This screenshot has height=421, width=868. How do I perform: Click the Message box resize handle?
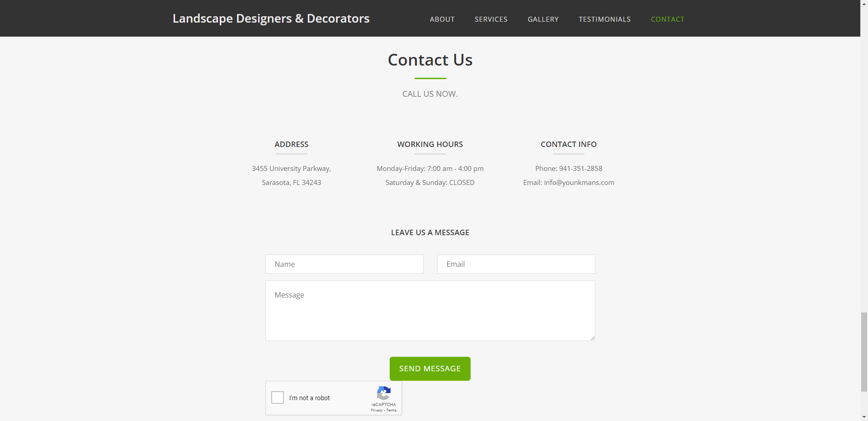(x=592, y=338)
